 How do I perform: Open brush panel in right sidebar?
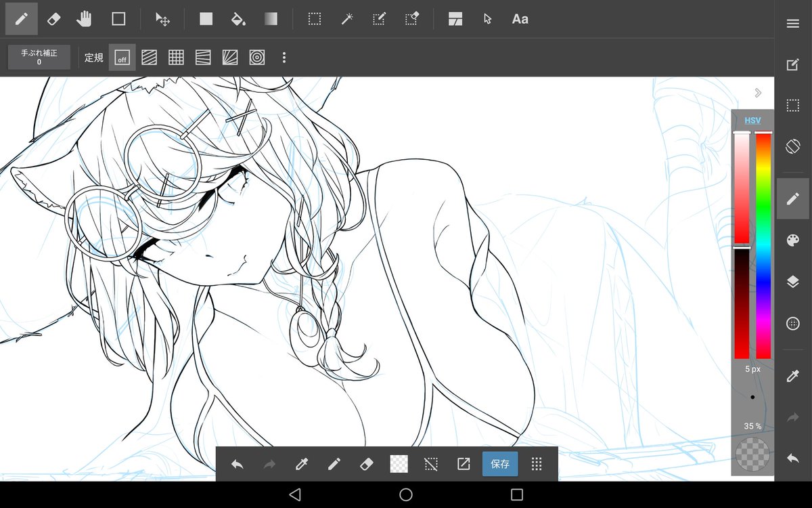(793, 198)
